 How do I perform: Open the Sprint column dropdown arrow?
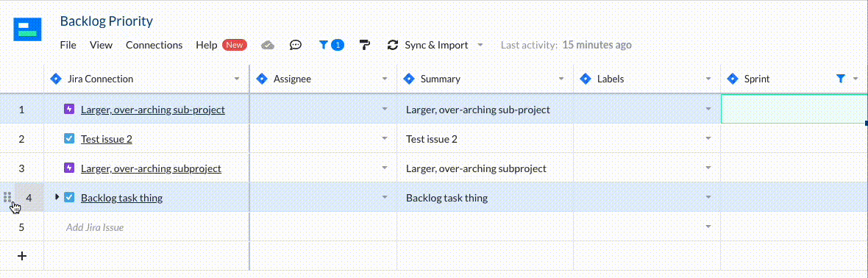click(x=855, y=79)
